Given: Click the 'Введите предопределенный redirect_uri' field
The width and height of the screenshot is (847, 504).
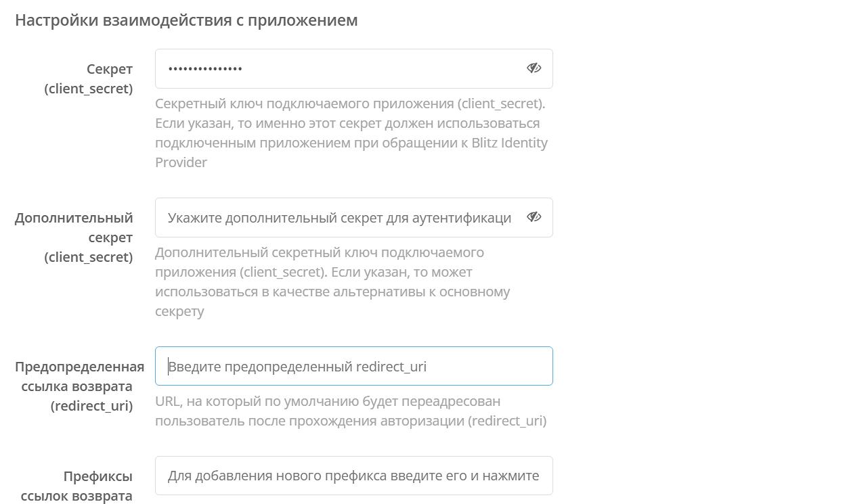Looking at the screenshot, I should [353, 366].
